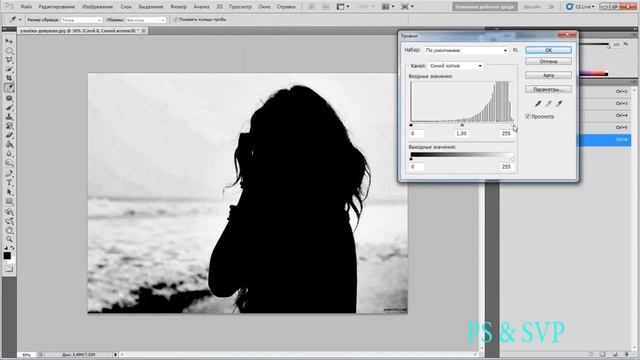The height and width of the screenshot is (360, 640).
Task: Select the Lasso tool
Action: (9, 60)
